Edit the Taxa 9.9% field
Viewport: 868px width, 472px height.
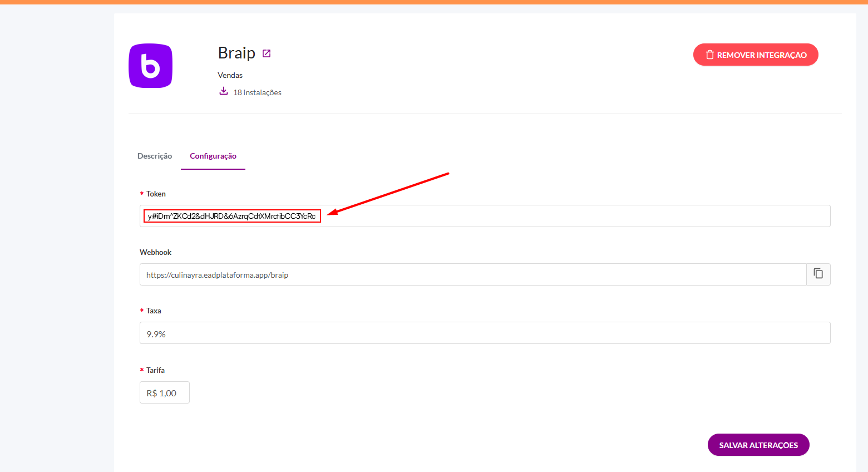tap(485, 333)
